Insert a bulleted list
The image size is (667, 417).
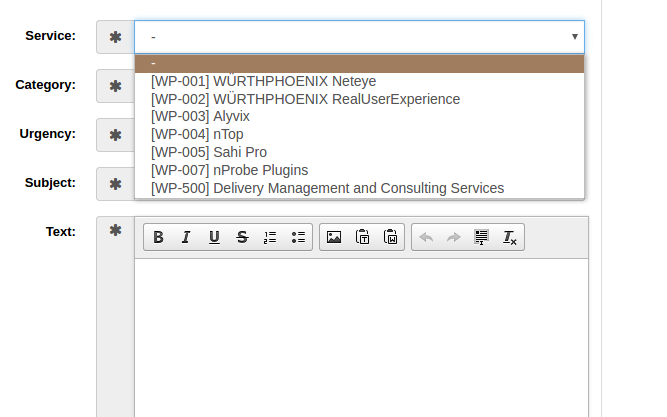pyautogui.click(x=298, y=237)
